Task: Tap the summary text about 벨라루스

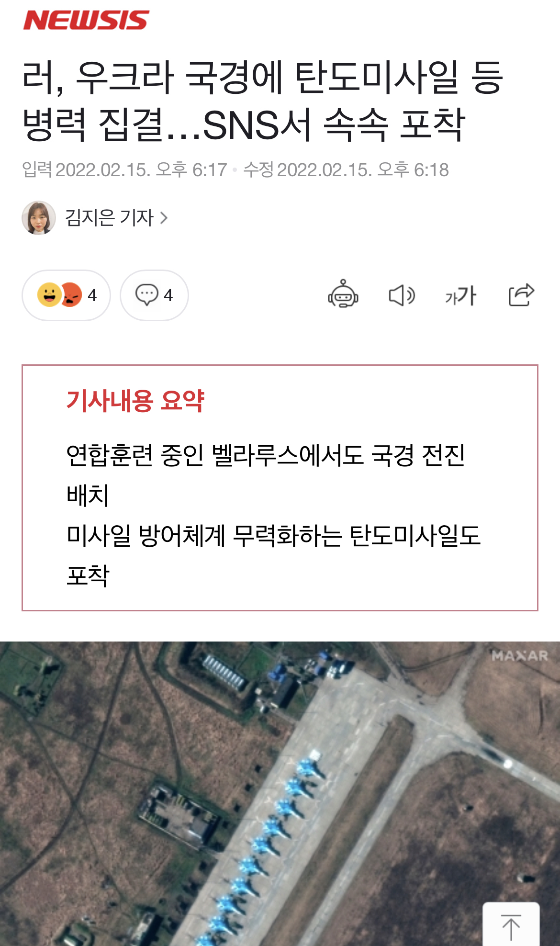Action: tap(266, 475)
